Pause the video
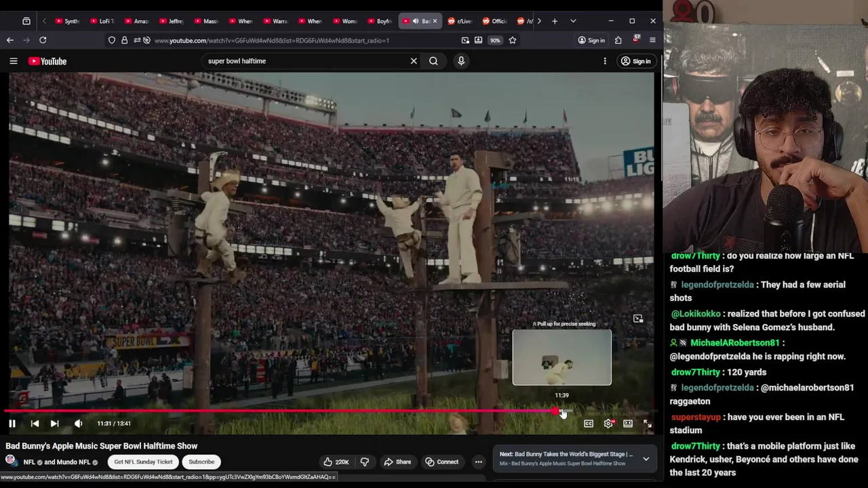868x488 pixels. point(12,424)
